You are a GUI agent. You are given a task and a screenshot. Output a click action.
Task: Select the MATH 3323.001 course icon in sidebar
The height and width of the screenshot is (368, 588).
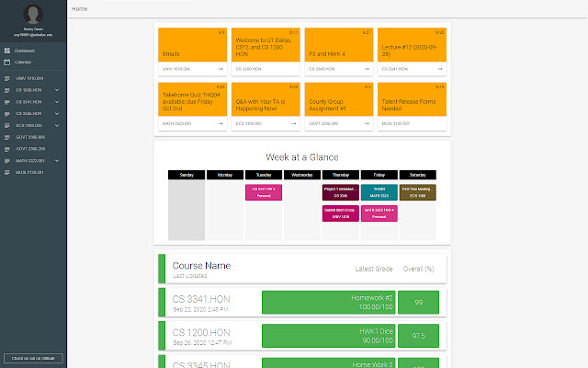coord(6,161)
